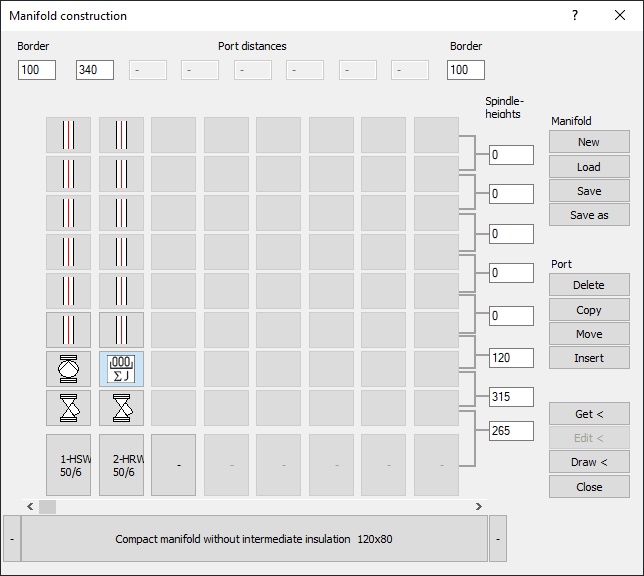Open the 2-HRW 50/6 port cell
Image resolution: width=644 pixels, height=576 pixels.
click(121, 465)
